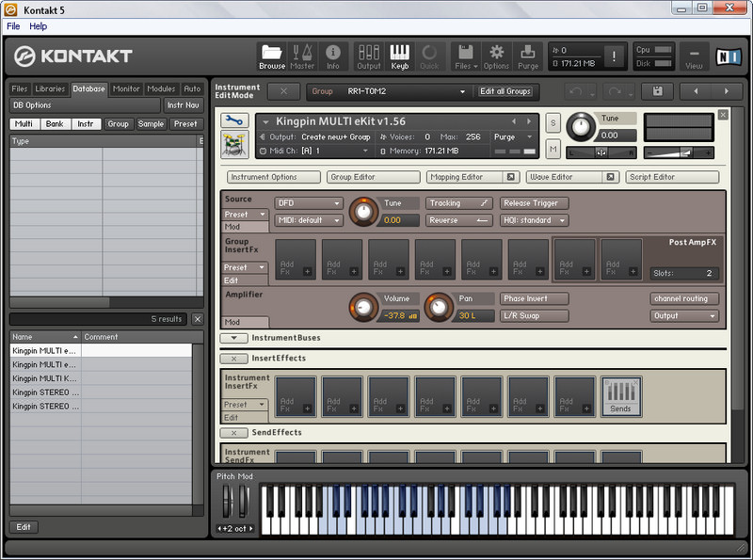Click the Master metronome icon
This screenshot has height=560, width=753.
click(x=302, y=56)
